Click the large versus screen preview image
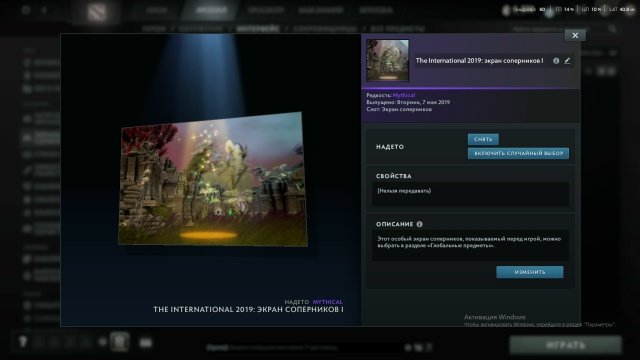Screen dimensions: 640x360 (x=213, y=180)
